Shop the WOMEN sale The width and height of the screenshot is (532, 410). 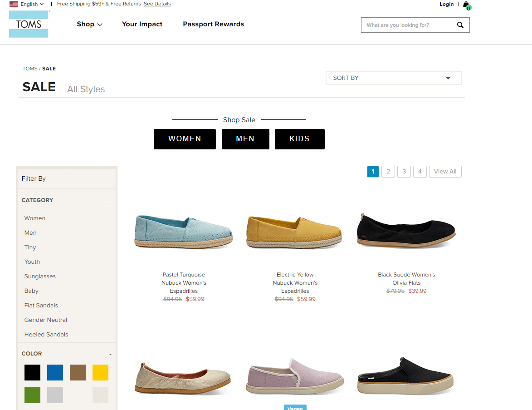click(x=185, y=139)
